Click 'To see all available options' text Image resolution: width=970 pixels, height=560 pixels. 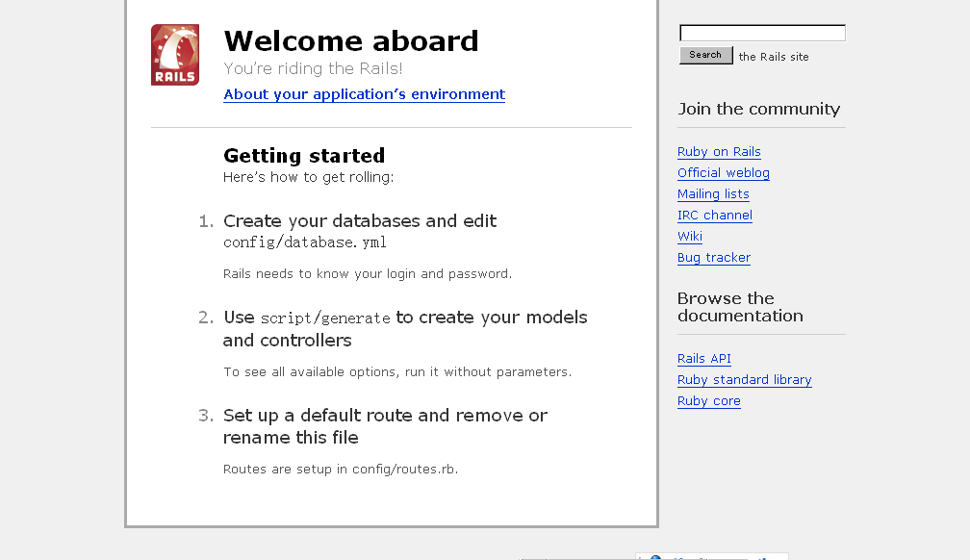tap(397, 371)
